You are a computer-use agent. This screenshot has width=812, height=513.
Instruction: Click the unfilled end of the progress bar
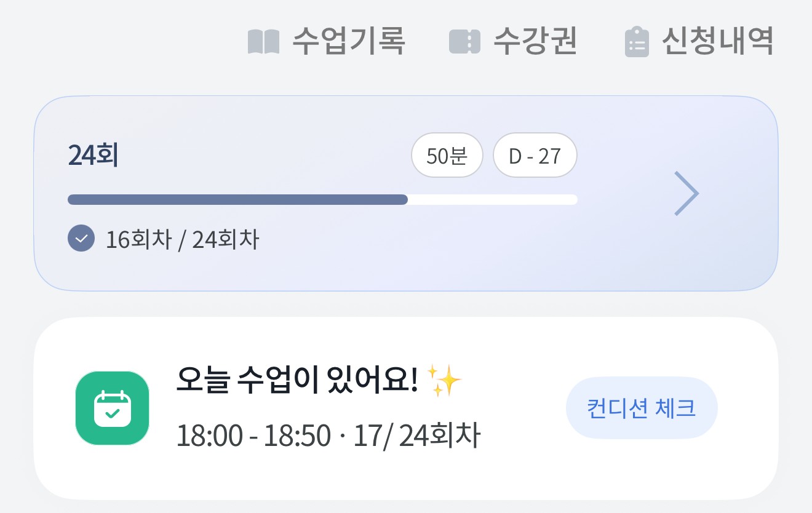point(492,199)
